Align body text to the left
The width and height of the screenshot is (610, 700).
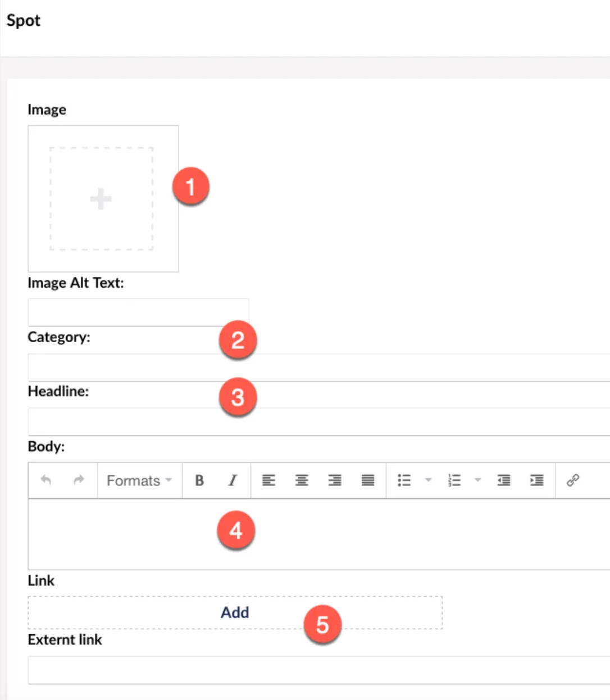click(x=268, y=480)
